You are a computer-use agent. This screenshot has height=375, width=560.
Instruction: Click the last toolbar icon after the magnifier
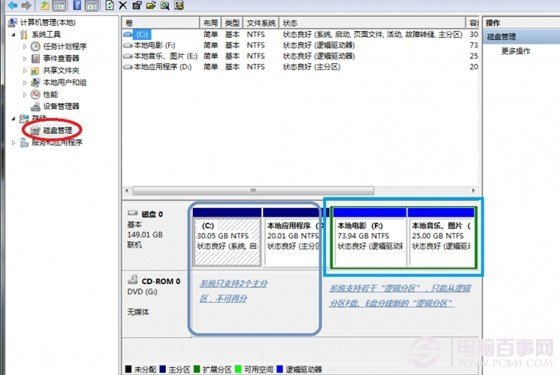(179, 5)
